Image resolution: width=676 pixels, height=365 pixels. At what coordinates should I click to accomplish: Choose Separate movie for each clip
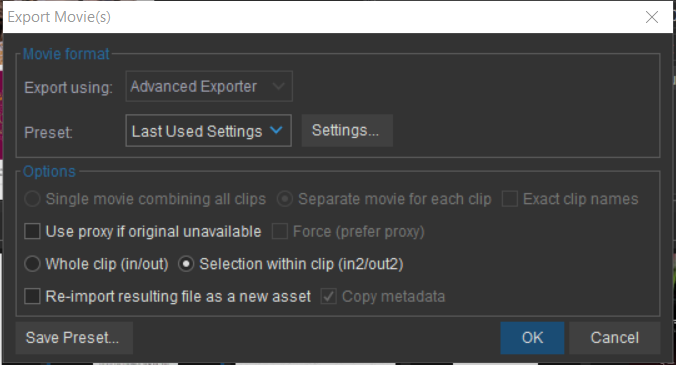[x=285, y=199]
